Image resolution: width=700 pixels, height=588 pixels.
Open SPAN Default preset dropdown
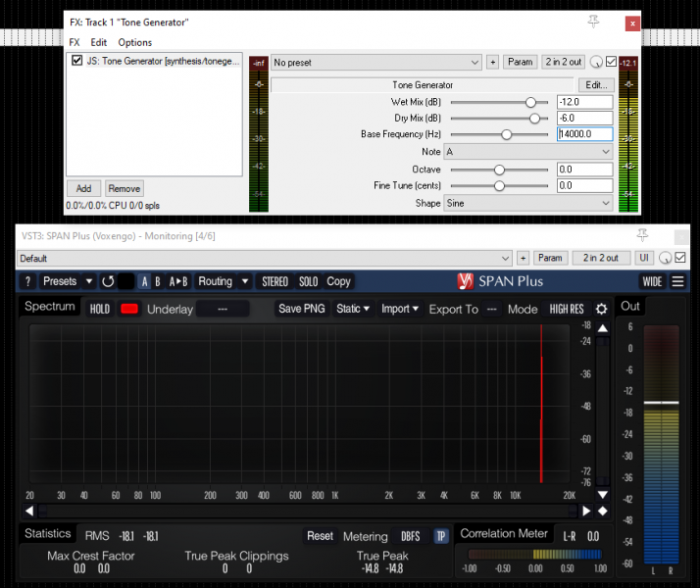(x=265, y=258)
